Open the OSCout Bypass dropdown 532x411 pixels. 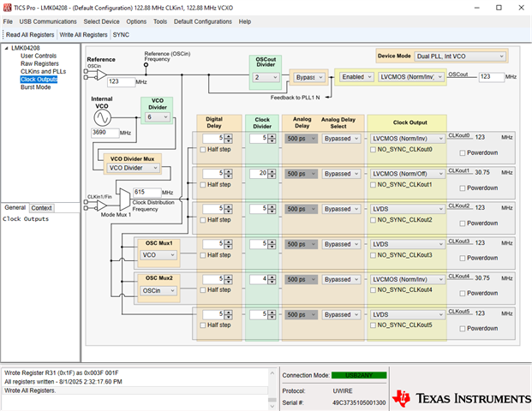[308, 77]
